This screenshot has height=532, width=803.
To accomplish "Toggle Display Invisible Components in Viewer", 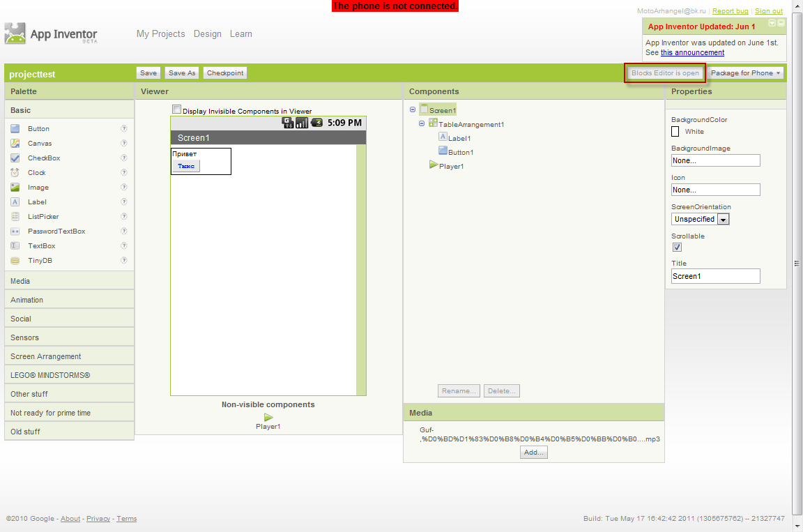I will click(176, 109).
